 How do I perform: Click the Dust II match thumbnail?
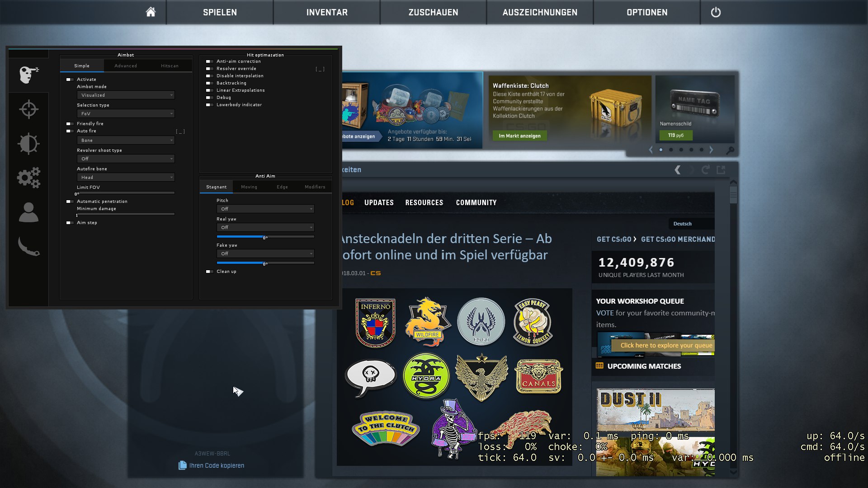(655, 409)
